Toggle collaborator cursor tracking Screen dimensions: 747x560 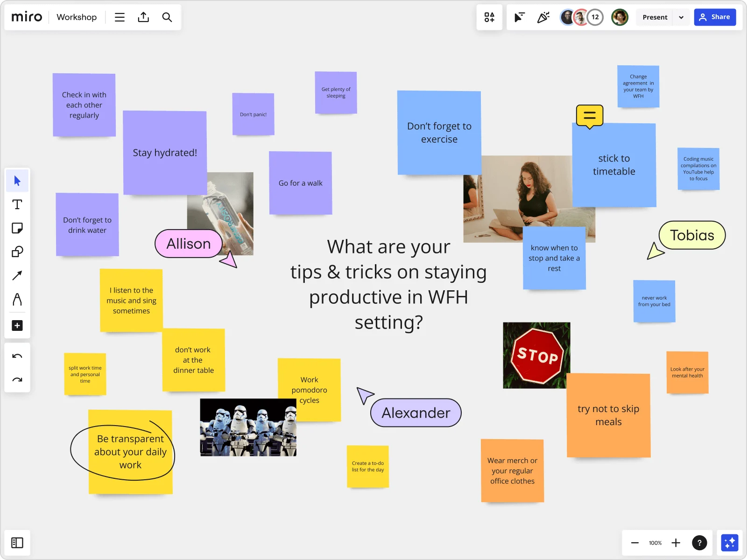pos(518,17)
